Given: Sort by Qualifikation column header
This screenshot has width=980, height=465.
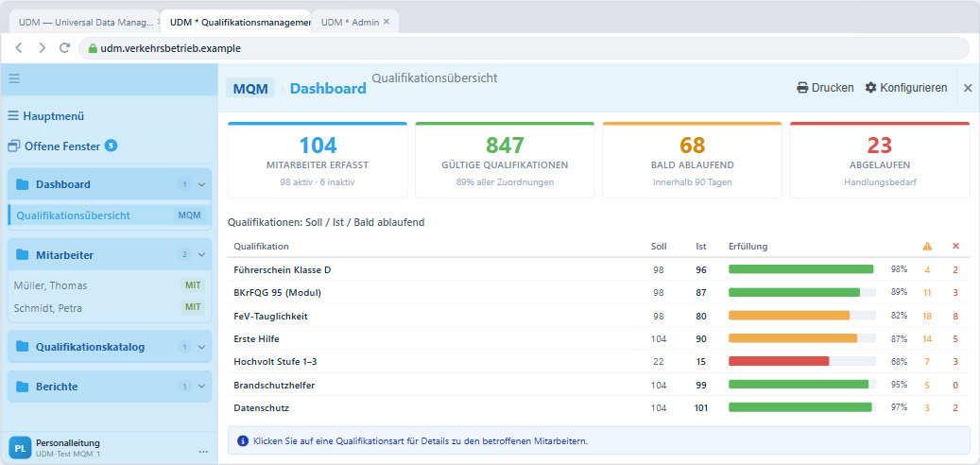Looking at the screenshot, I should (x=261, y=247).
